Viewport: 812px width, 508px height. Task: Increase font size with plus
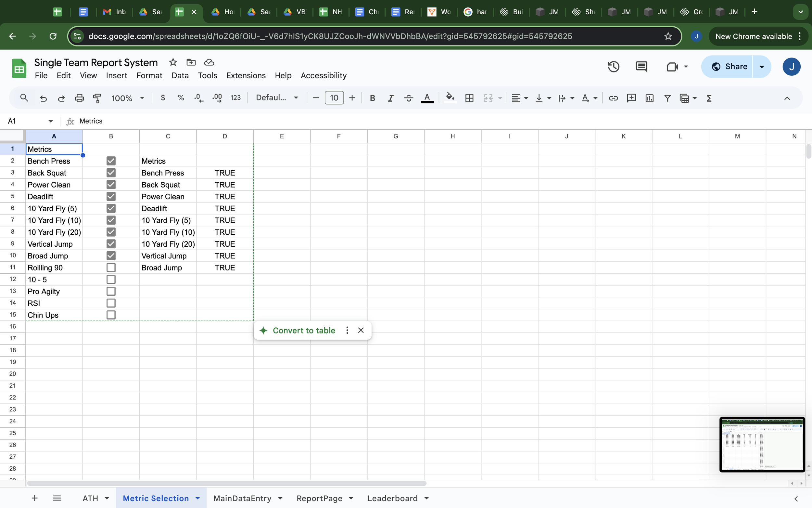(x=352, y=98)
